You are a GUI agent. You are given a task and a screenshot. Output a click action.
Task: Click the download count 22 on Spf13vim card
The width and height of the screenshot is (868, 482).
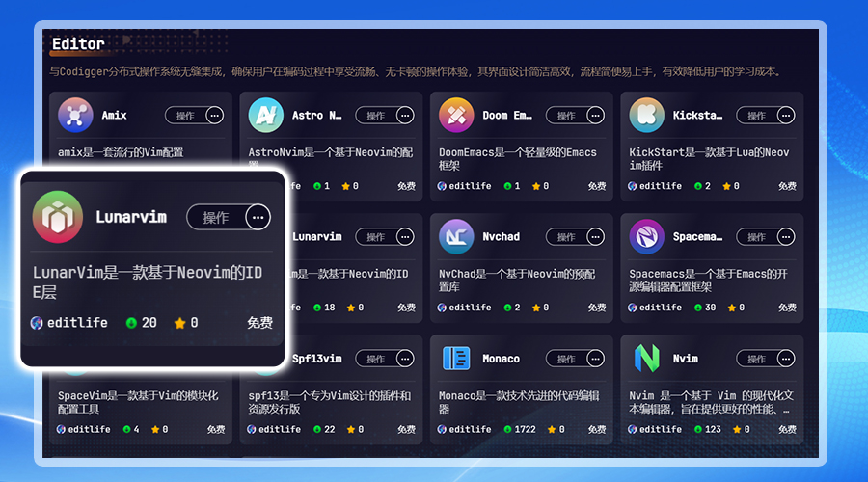click(x=330, y=429)
